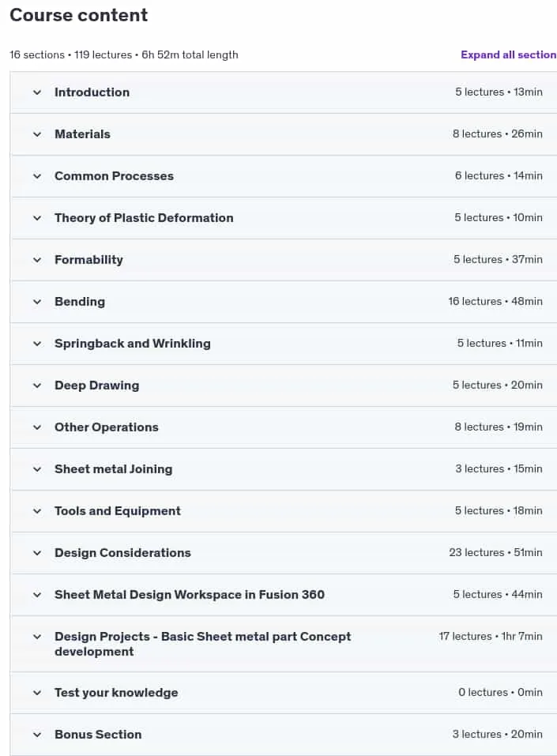
Task: Open the Other Operations section title
Action: coord(106,427)
